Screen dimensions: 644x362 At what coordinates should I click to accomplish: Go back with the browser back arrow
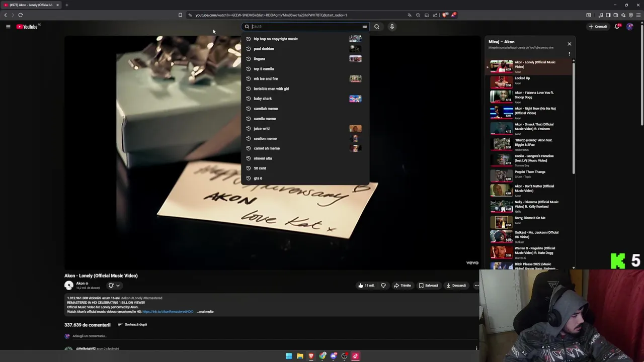[x=6, y=15]
